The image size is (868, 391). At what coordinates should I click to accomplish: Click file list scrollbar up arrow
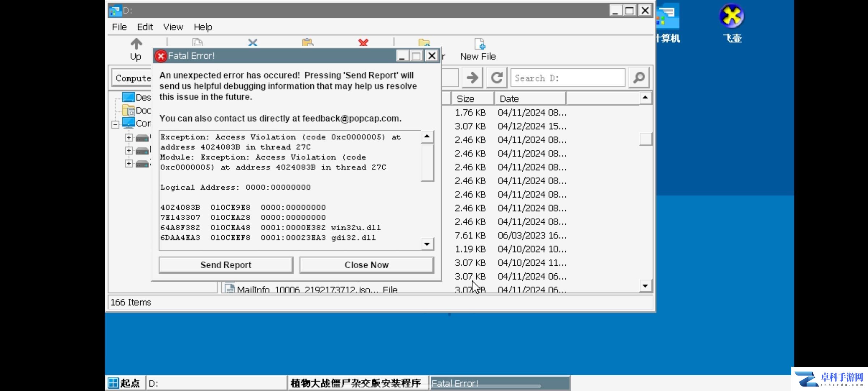tap(645, 98)
